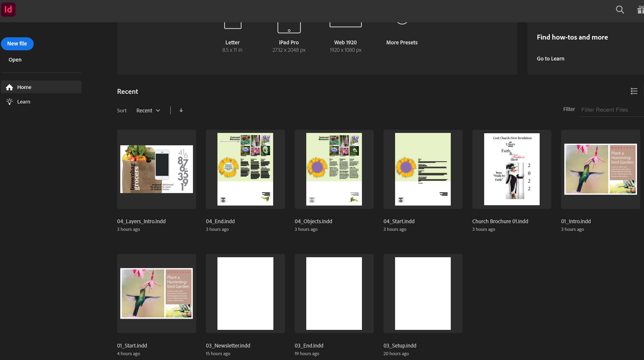The image size is (644, 360).
Task: Switch to the Home section
Action: pos(24,87)
